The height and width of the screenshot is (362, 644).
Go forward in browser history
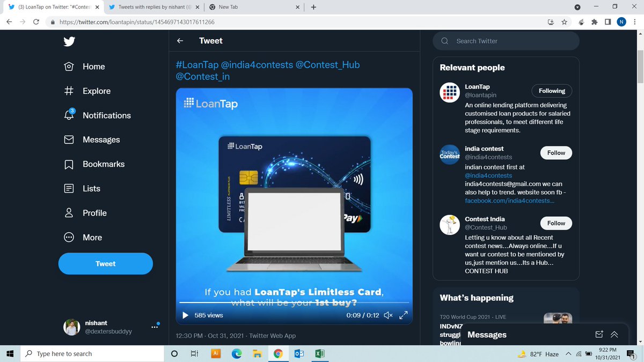(x=22, y=22)
